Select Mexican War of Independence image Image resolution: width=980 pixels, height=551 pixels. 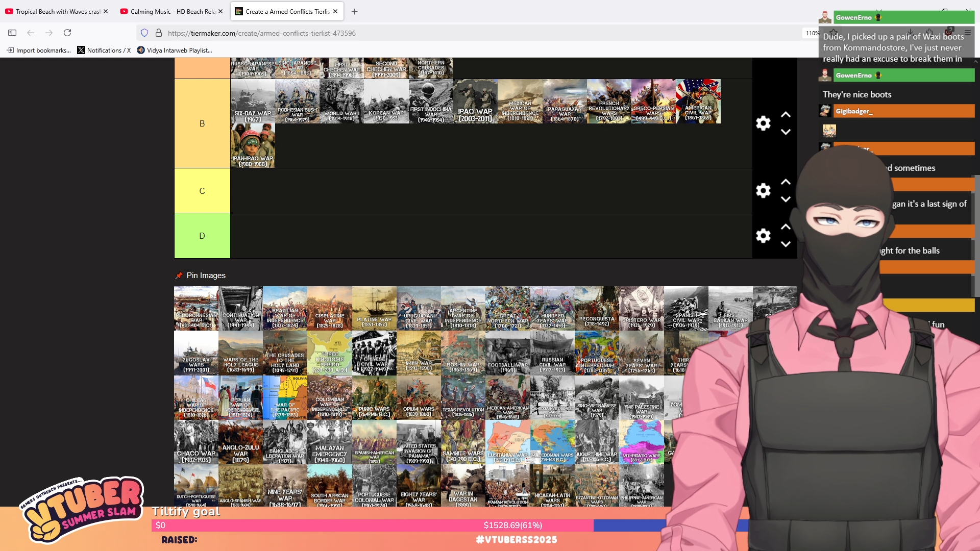click(x=520, y=101)
